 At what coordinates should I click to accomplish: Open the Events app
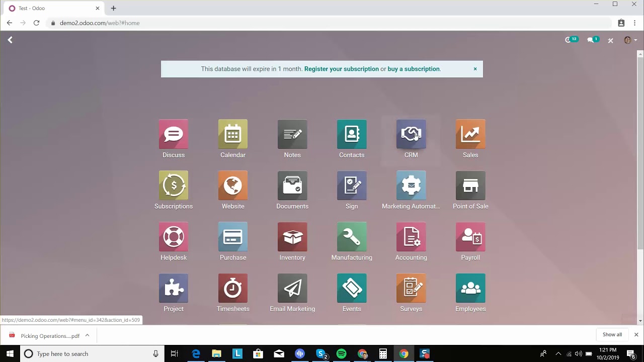[352, 288]
